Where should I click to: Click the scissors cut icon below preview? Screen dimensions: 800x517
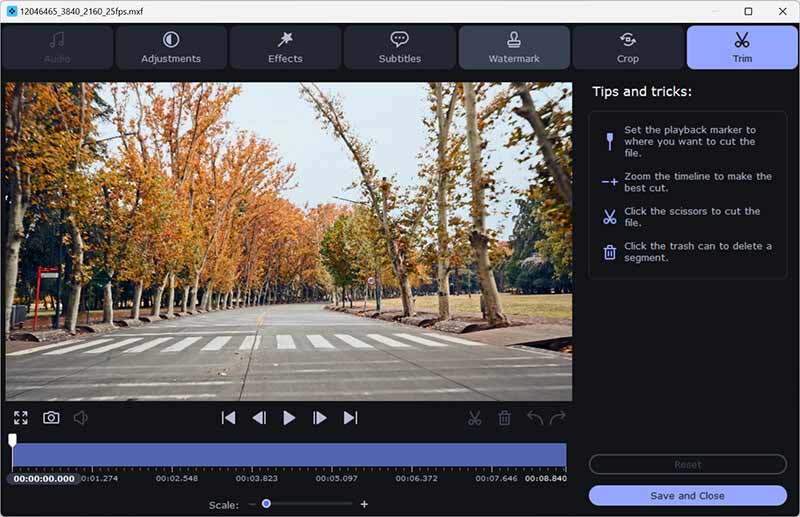click(x=474, y=418)
